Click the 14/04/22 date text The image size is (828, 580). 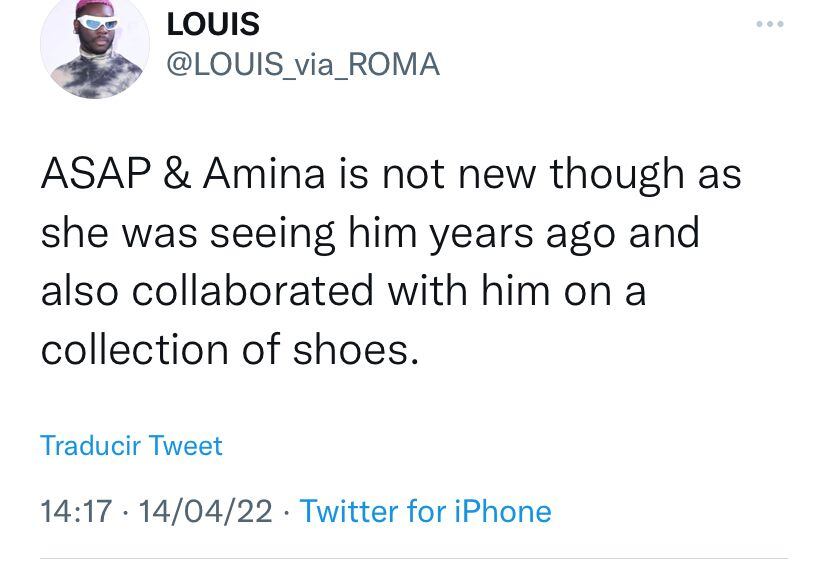click(x=205, y=511)
